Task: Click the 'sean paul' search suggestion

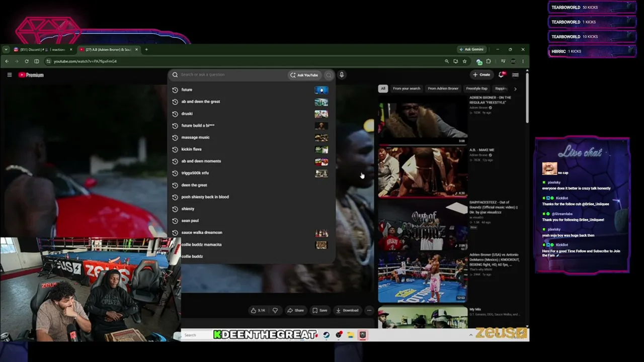Action: coord(251,221)
